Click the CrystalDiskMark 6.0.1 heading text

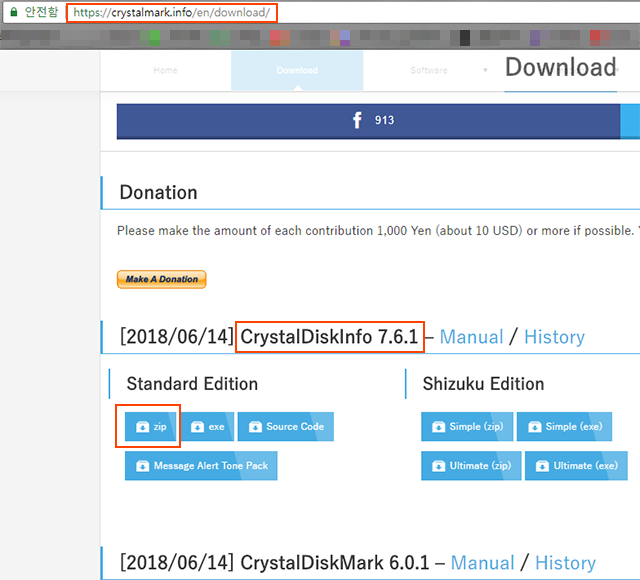(x=335, y=563)
